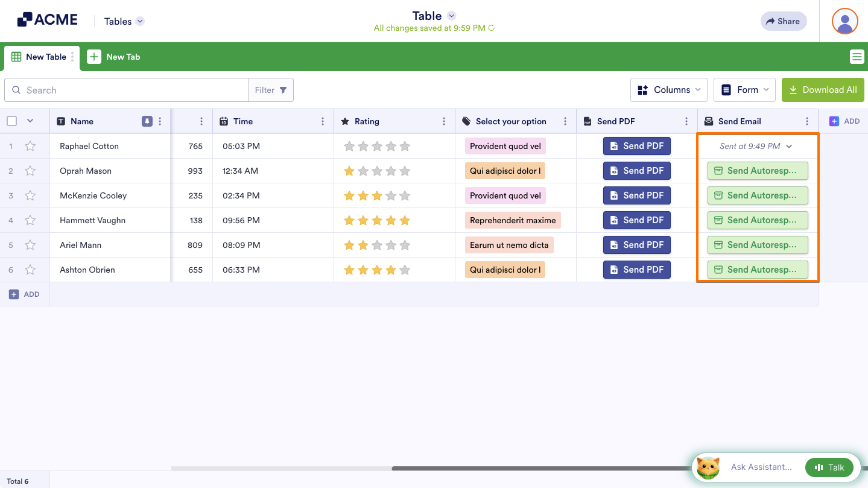
Task: Click Ask Assistant input
Action: [x=761, y=467]
